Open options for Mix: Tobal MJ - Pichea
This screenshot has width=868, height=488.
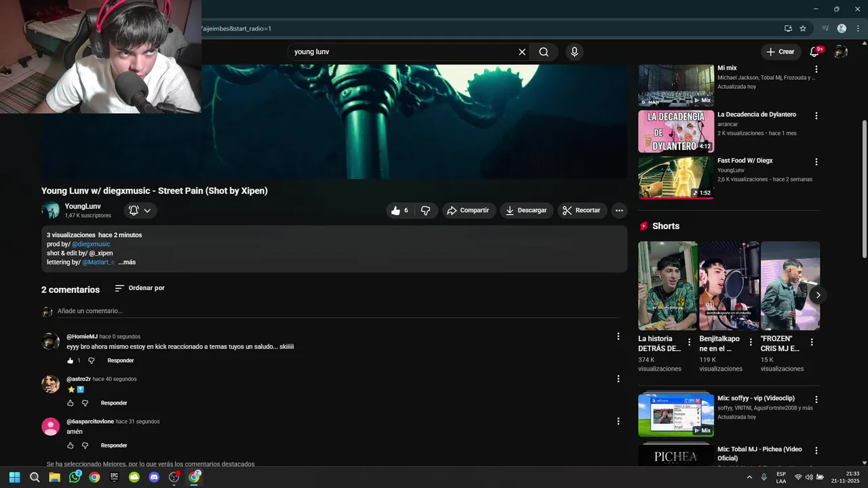pos(816,451)
